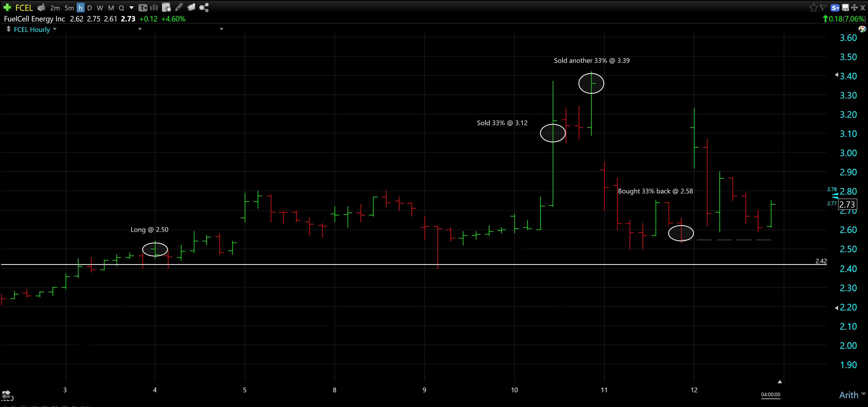868x407 pixels.
Task: Toggle the flag marker icon
Action: [823, 7]
